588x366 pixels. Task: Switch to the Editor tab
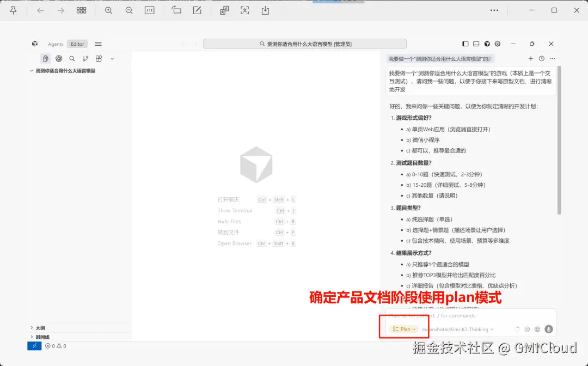(77, 44)
